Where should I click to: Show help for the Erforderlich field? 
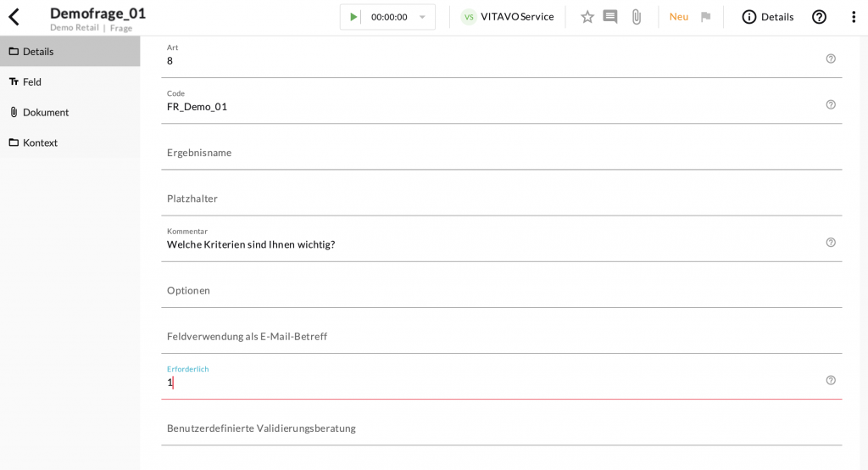831,380
